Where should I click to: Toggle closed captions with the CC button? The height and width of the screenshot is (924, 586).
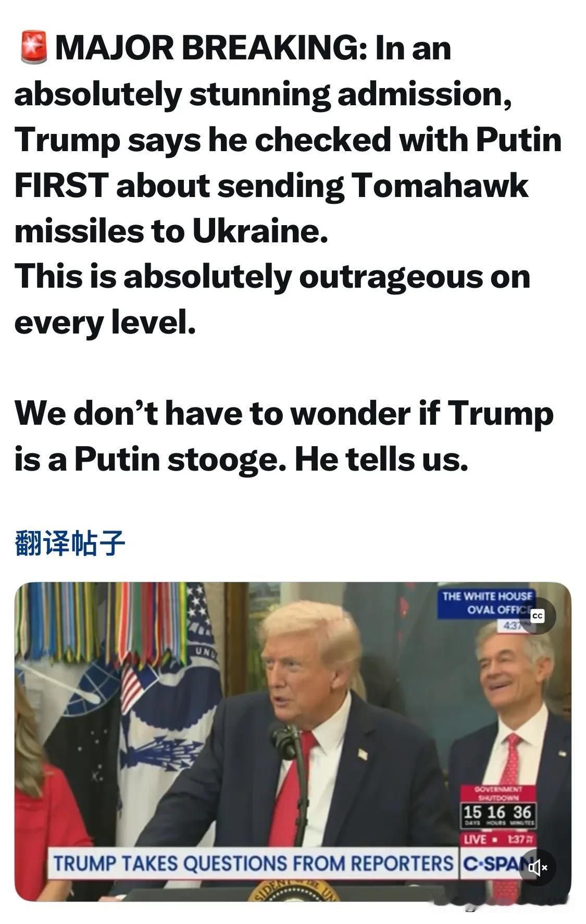[x=538, y=616]
